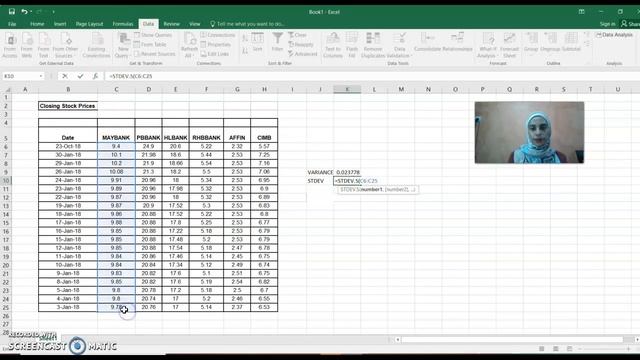Switch to the View tab
Viewport: 640px width, 360px height.
click(x=194, y=24)
